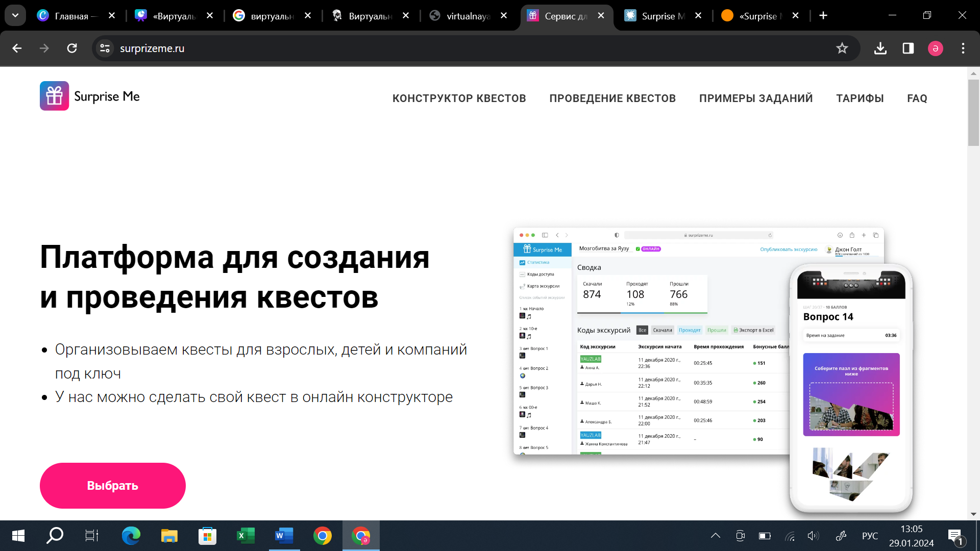The width and height of the screenshot is (980, 551).
Task: Go to КОНСТРУКТОР КВЕСТОВ section
Action: pyautogui.click(x=459, y=98)
